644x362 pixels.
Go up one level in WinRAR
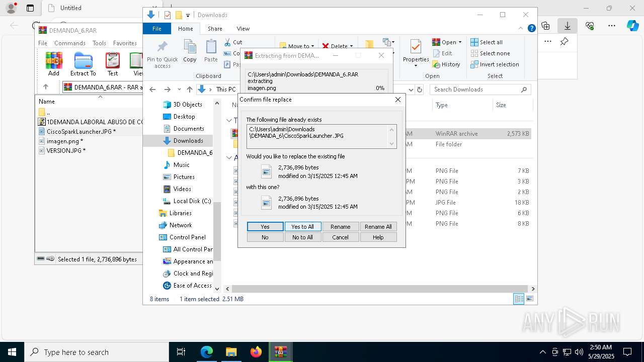click(46, 87)
